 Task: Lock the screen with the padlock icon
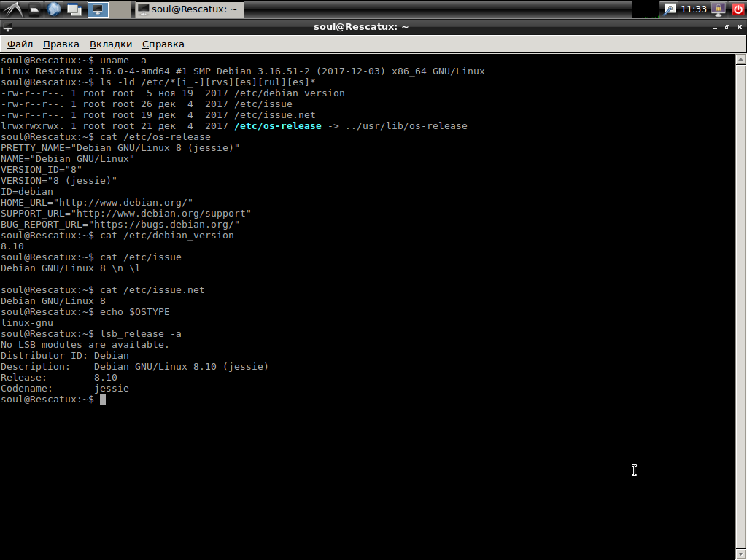(x=719, y=9)
